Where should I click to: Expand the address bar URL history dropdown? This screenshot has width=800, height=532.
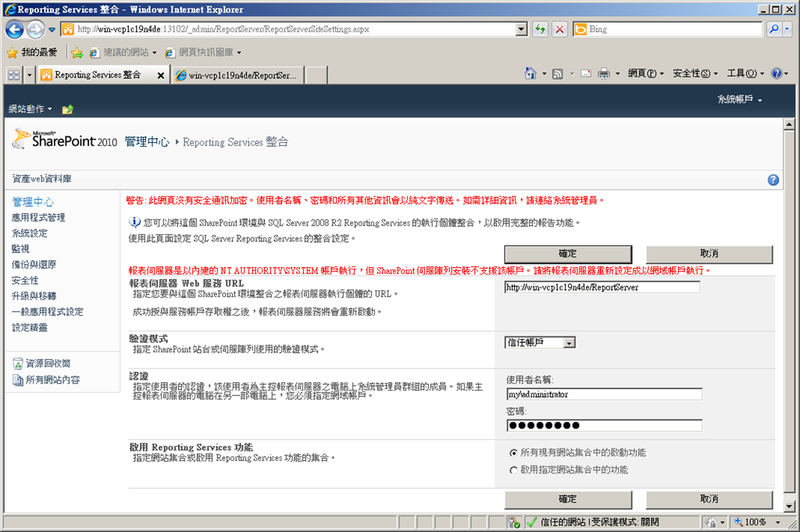[x=521, y=29]
